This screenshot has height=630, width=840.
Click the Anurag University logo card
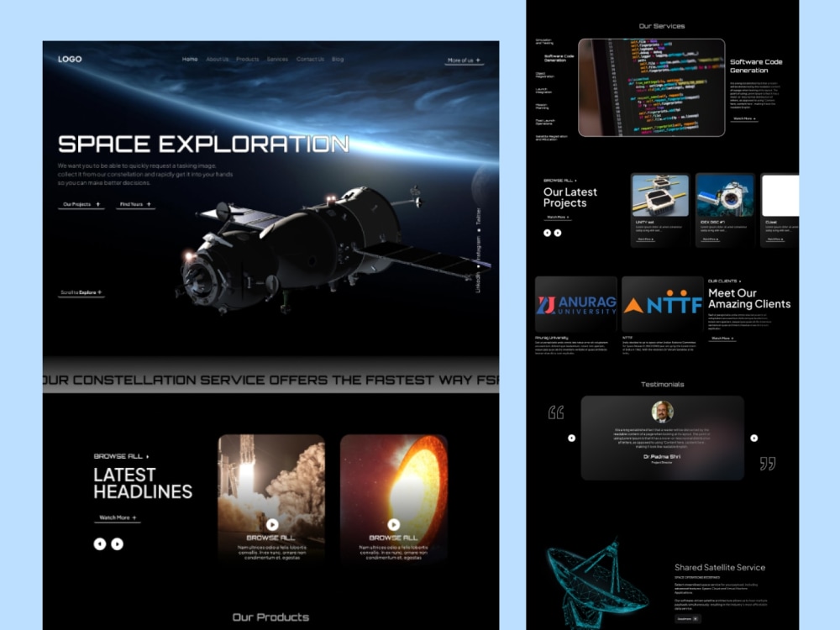tap(576, 305)
